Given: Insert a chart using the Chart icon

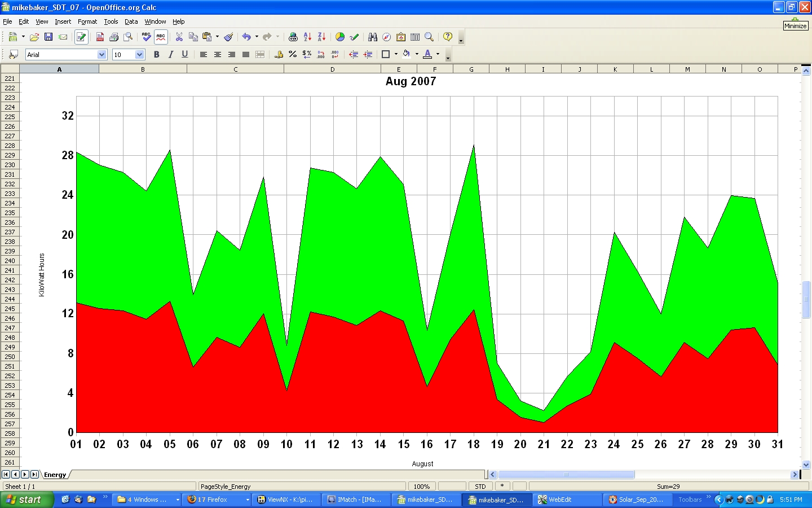Looking at the screenshot, I should tap(340, 37).
